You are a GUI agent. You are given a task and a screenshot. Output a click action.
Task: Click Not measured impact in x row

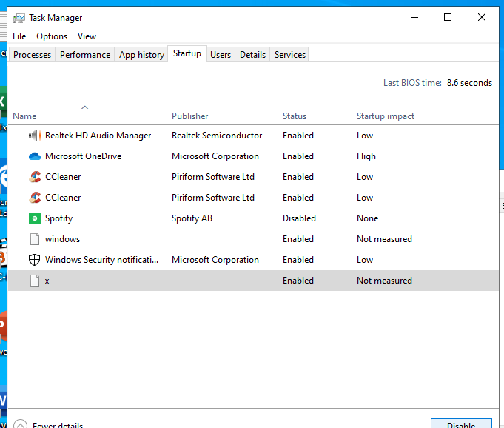(x=384, y=281)
